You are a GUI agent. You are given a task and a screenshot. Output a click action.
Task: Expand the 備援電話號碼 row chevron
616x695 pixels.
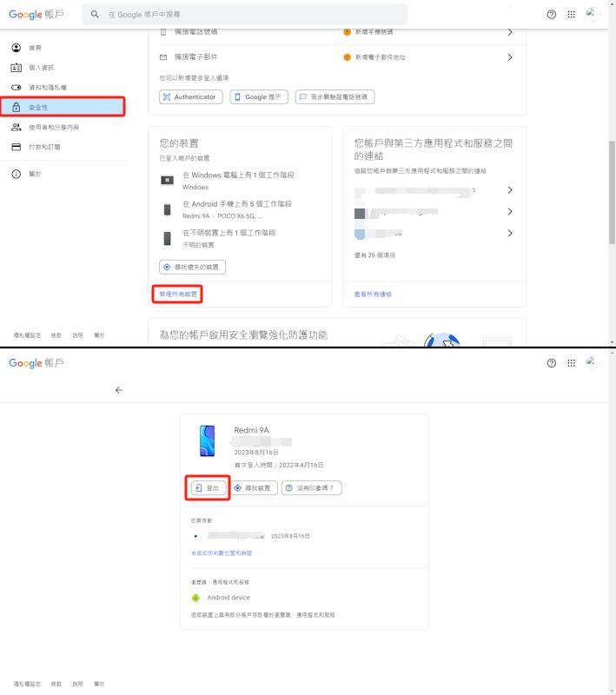pyautogui.click(x=510, y=32)
